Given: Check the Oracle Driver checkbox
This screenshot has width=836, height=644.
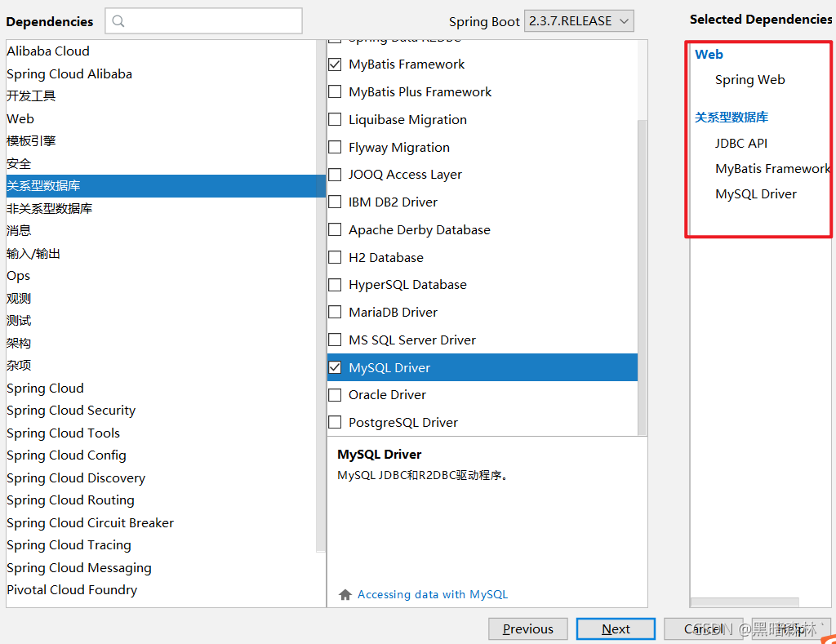Looking at the screenshot, I should pyautogui.click(x=335, y=395).
